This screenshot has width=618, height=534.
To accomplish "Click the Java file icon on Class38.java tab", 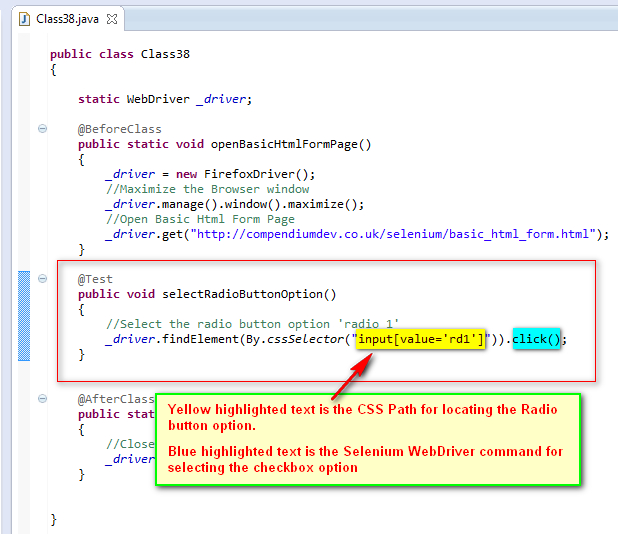I will (24, 19).
